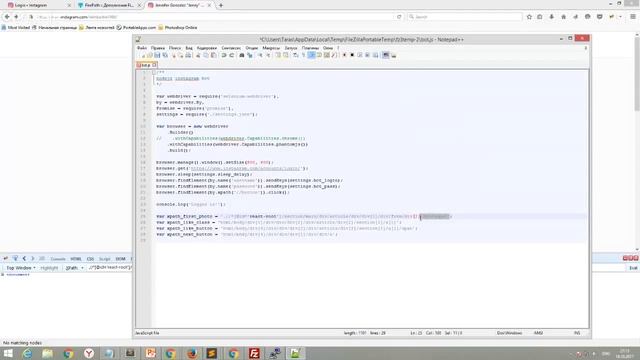The image size is (640, 360).
Task: Click the Print icon in Notepad++ toolbar
Action: pyautogui.click(x=188, y=55)
